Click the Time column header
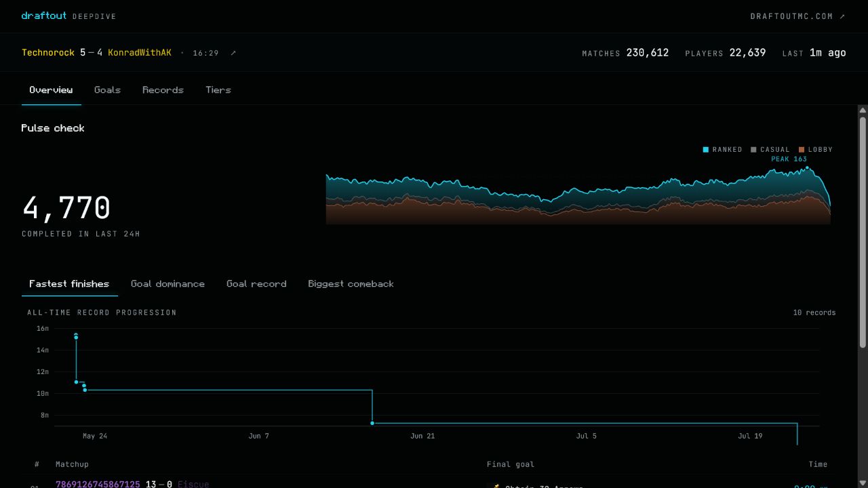Screen dimensions: 868x488 tap(818, 464)
